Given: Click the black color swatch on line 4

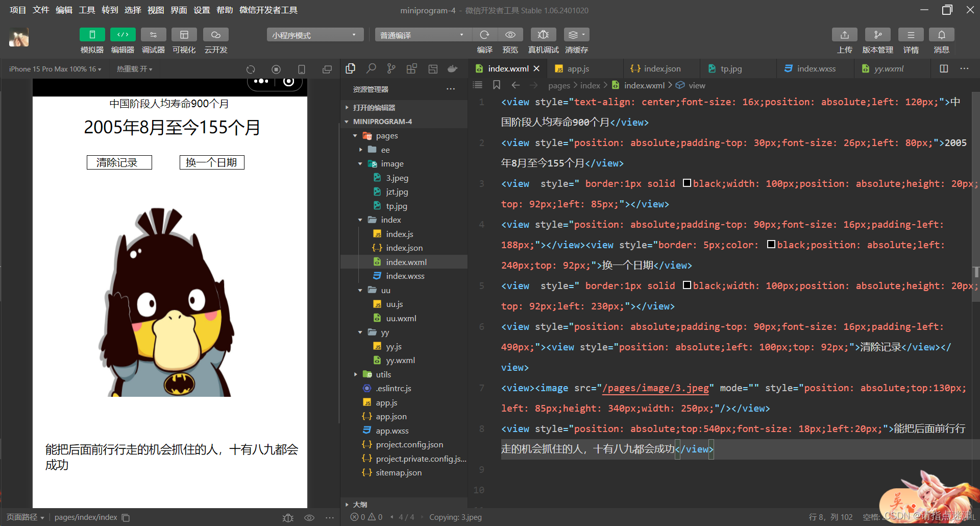Looking at the screenshot, I should (771, 244).
